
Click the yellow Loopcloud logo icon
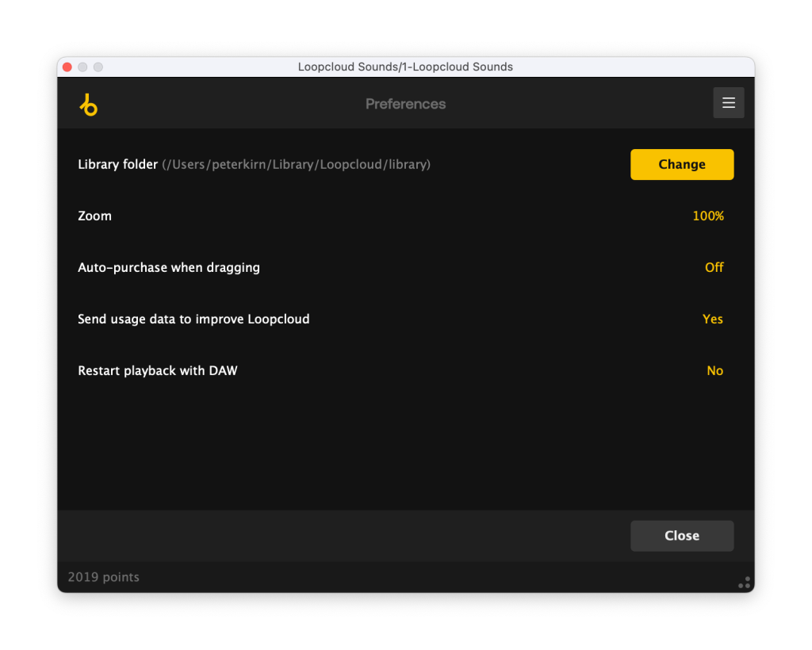88,104
